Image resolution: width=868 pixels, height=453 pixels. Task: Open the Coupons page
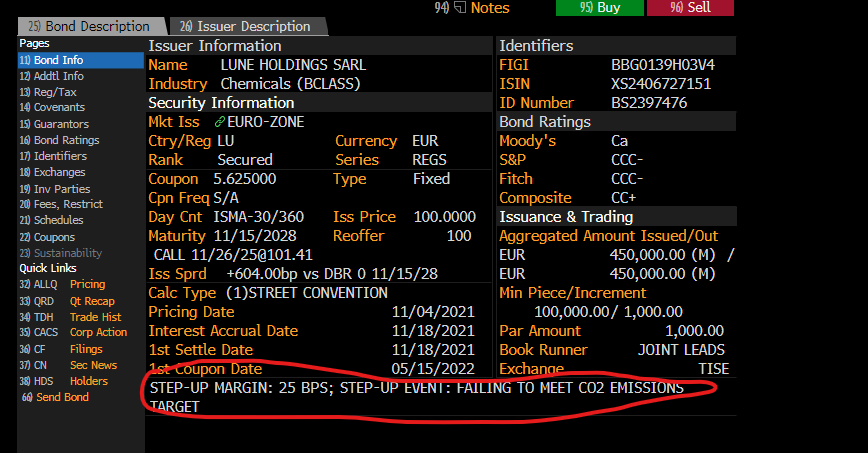tap(47, 237)
